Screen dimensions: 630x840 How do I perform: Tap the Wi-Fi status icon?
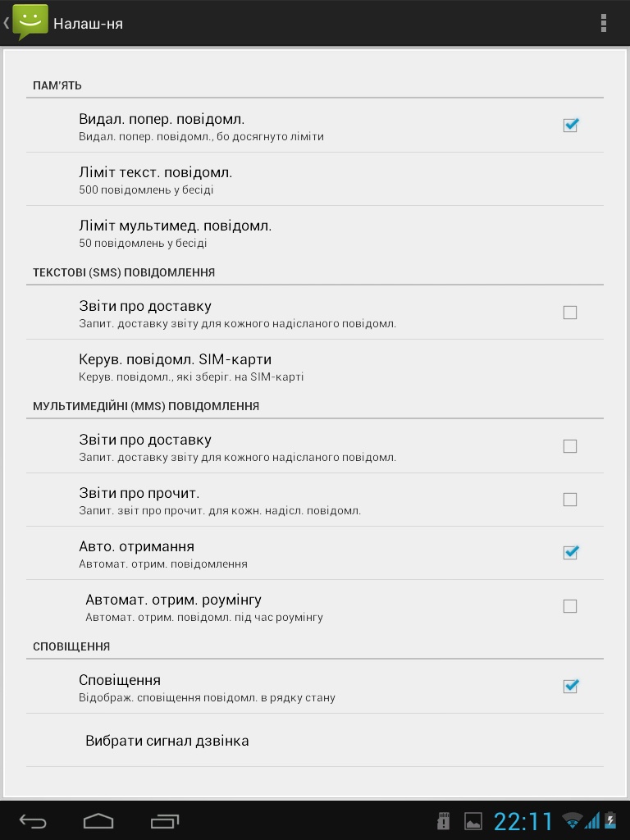(x=572, y=820)
